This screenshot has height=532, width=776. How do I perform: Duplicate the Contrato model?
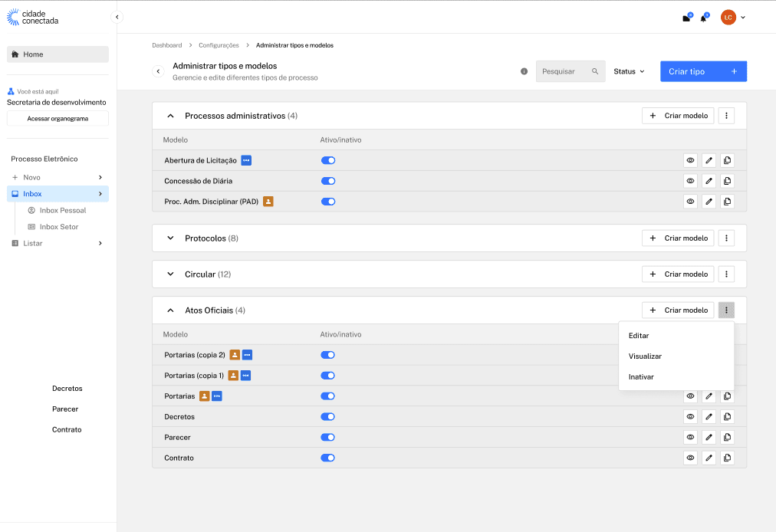(x=727, y=458)
